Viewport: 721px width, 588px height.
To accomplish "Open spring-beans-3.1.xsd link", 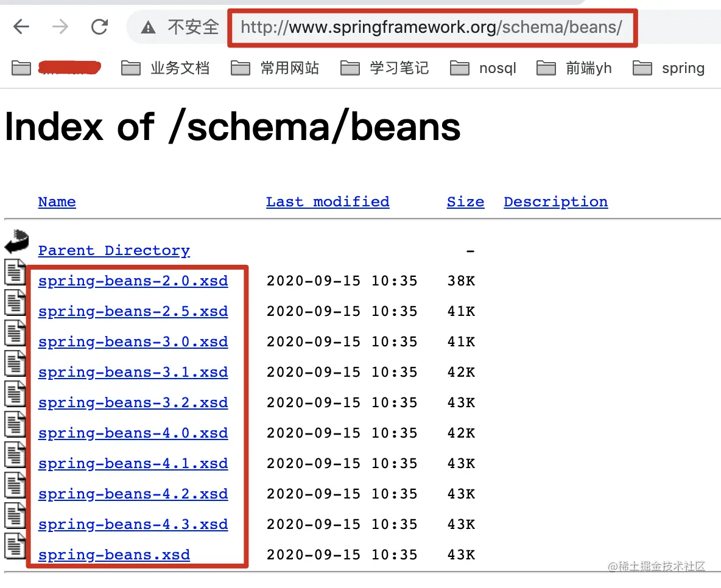I will coord(133,372).
